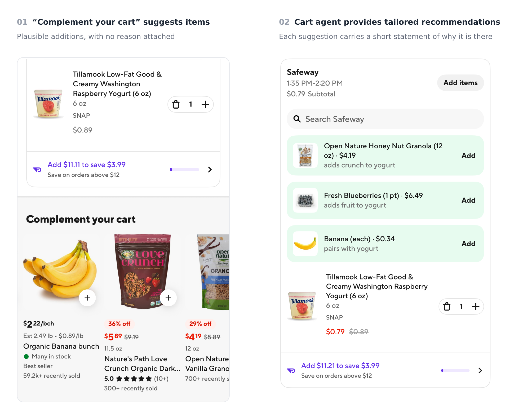Click savings progress bar in left cart
532x419 pixels.
point(184,170)
